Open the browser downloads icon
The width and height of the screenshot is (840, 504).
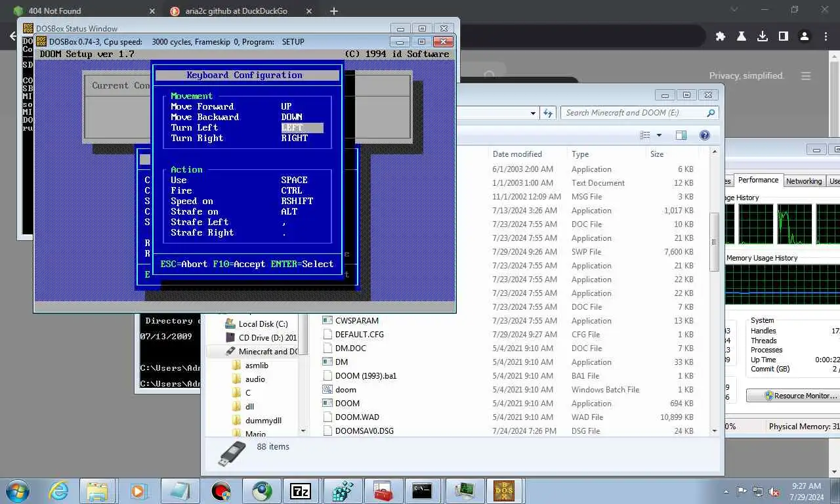point(762,36)
